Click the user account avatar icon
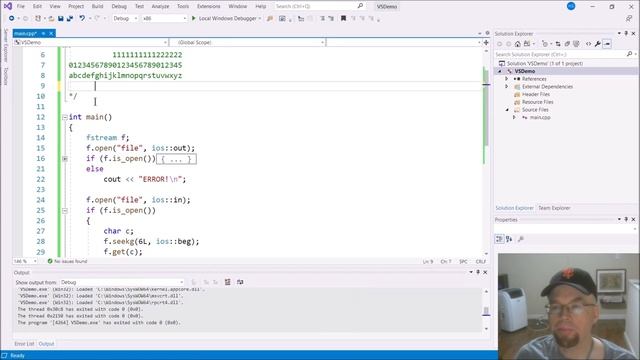640x360 pixels. [571, 6]
